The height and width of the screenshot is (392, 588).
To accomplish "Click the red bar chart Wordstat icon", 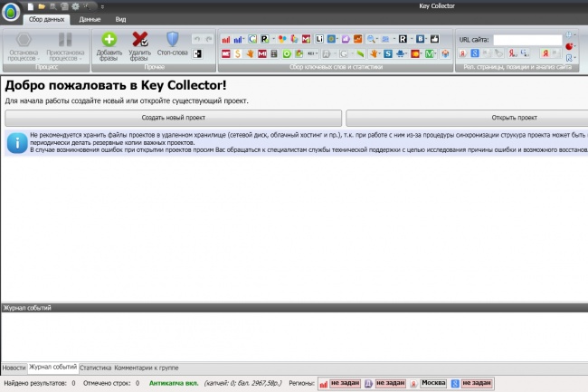I will pyautogui.click(x=226, y=39).
